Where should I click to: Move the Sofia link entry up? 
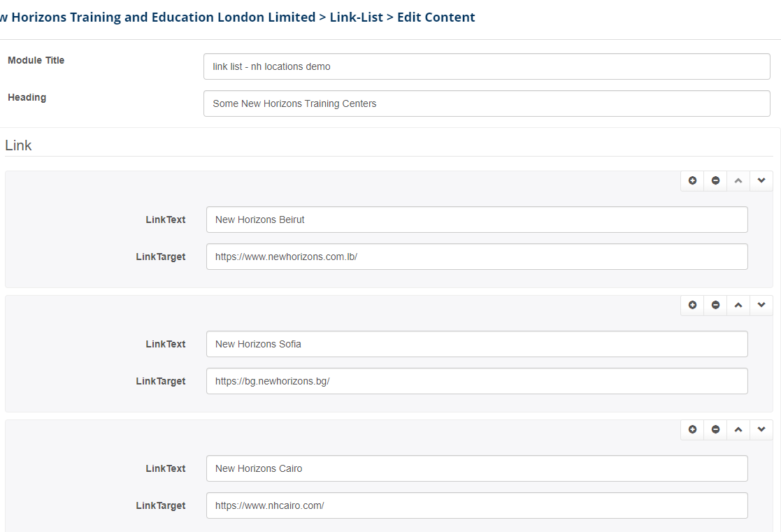tap(738, 305)
